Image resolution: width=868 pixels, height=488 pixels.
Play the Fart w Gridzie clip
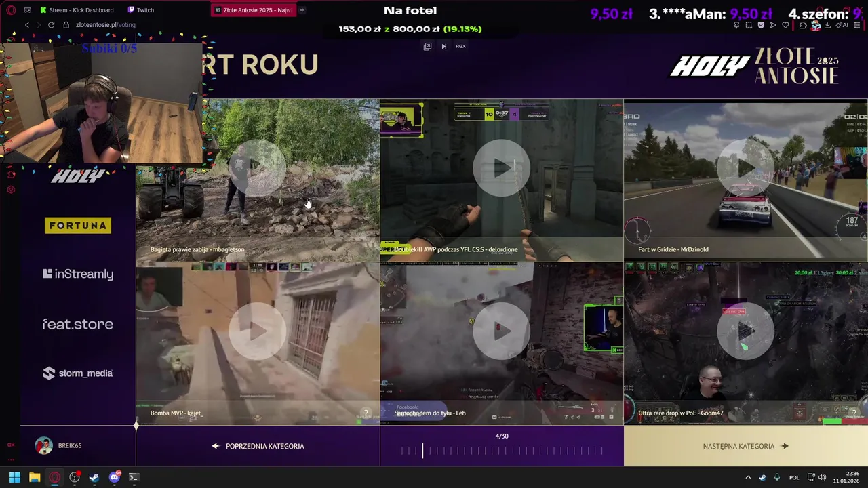(x=746, y=167)
